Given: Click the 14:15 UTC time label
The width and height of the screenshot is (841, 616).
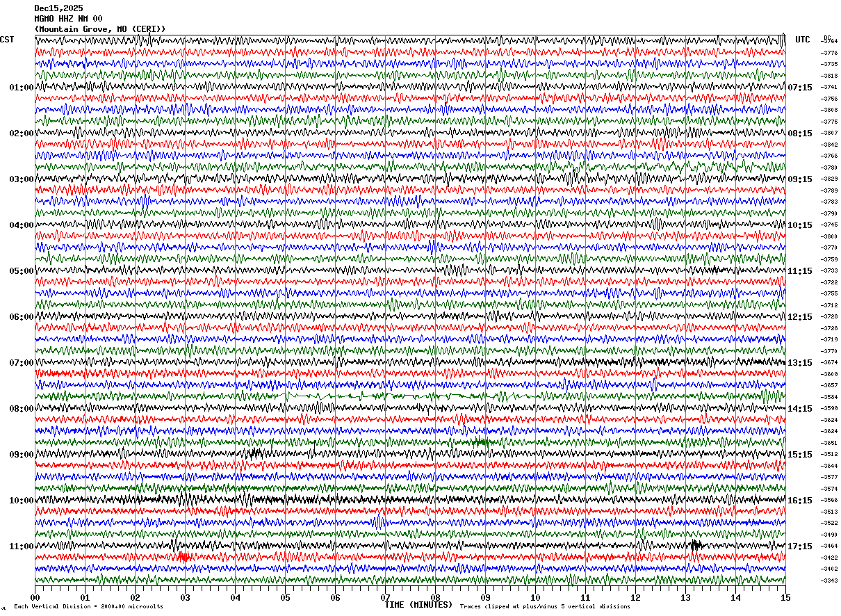Looking at the screenshot, I should coord(800,409).
